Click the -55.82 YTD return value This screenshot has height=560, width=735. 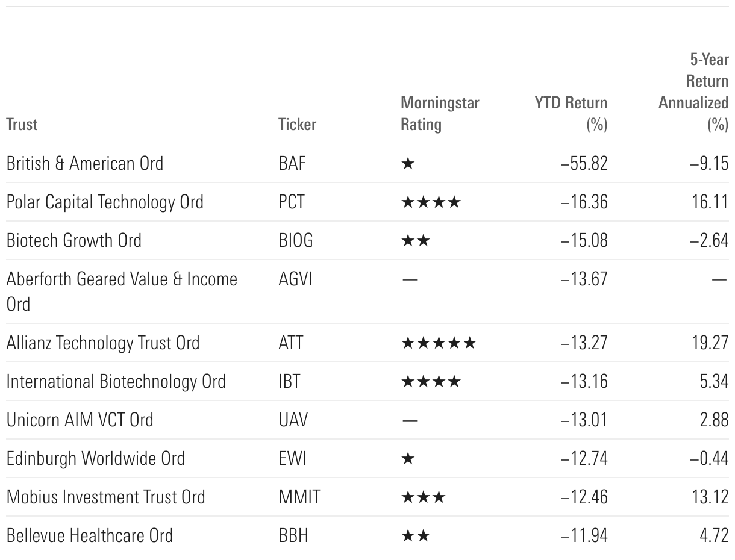[x=584, y=163]
